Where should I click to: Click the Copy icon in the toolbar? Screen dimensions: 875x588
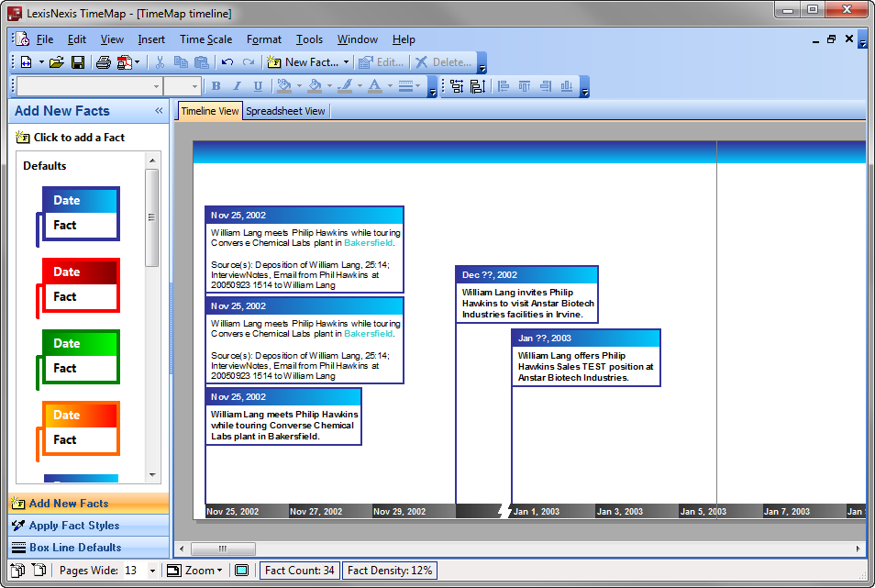[181, 62]
